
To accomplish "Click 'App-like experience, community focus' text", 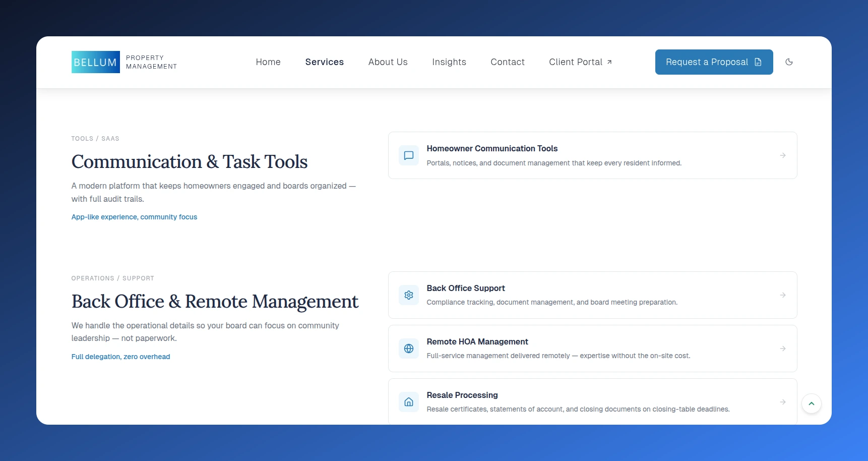I will [x=134, y=217].
